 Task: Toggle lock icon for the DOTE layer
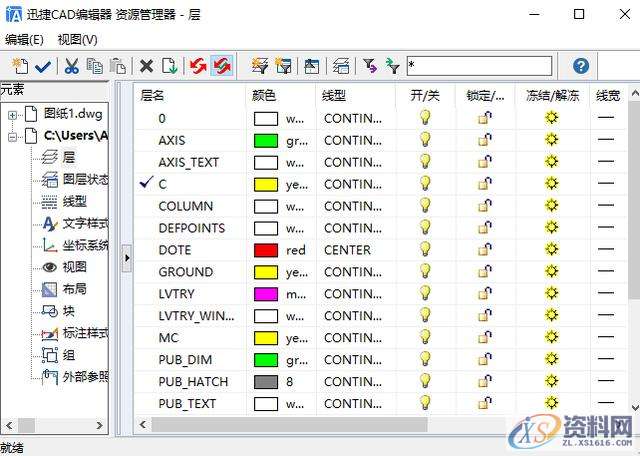point(484,250)
